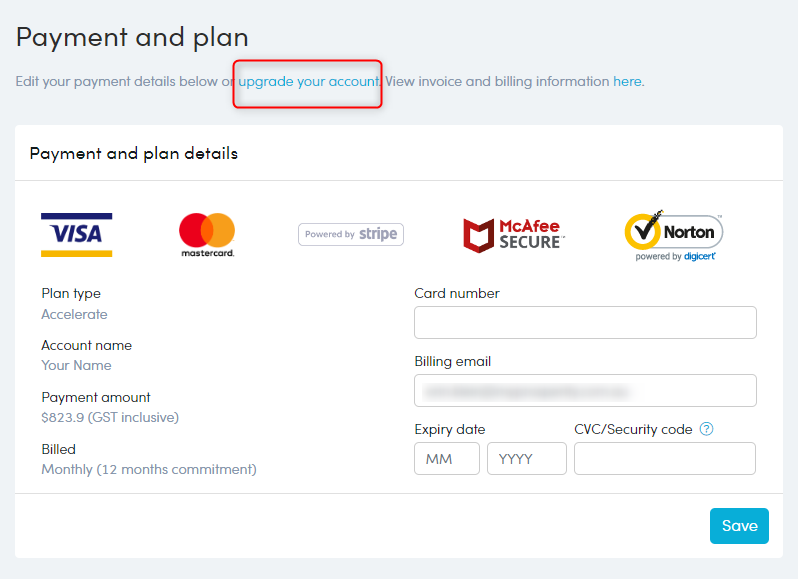Click the Norton digicert badge
798x579 pixels.
(674, 236)
